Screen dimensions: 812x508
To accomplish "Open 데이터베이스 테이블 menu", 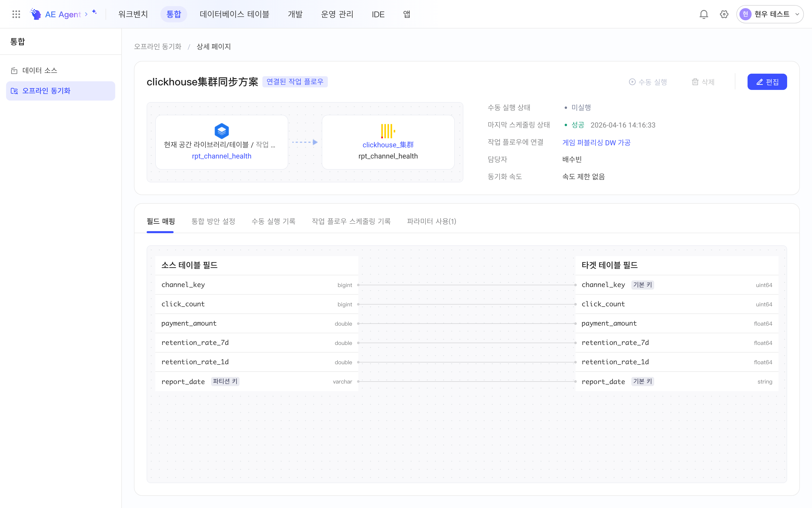I will point(234,14).
